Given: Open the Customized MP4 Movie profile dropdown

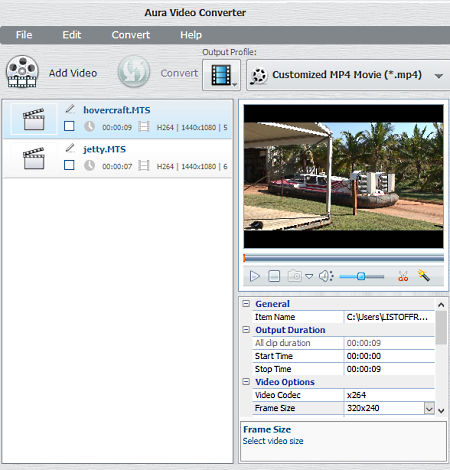Looking at the screenshot, I should pos(348,75).
